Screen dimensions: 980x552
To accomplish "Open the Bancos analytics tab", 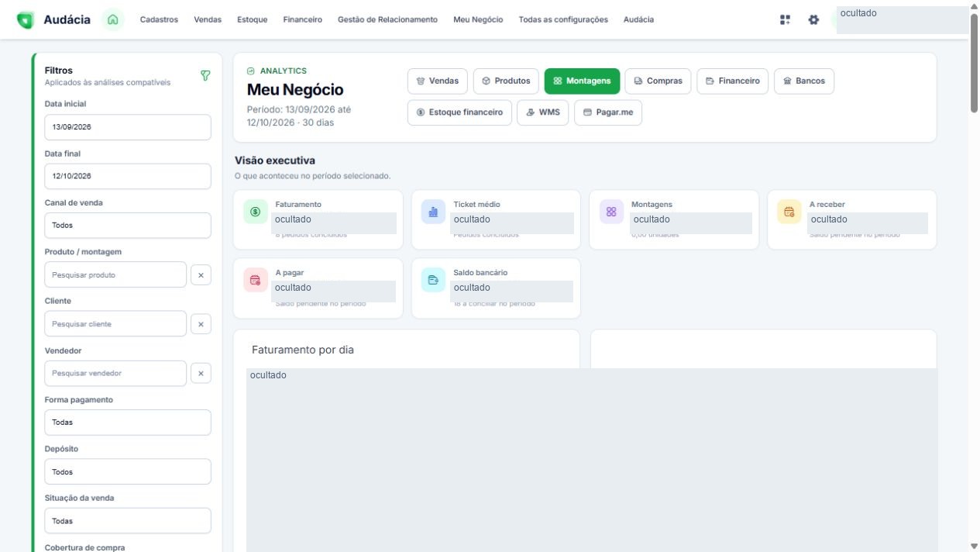I will point(803,81).
